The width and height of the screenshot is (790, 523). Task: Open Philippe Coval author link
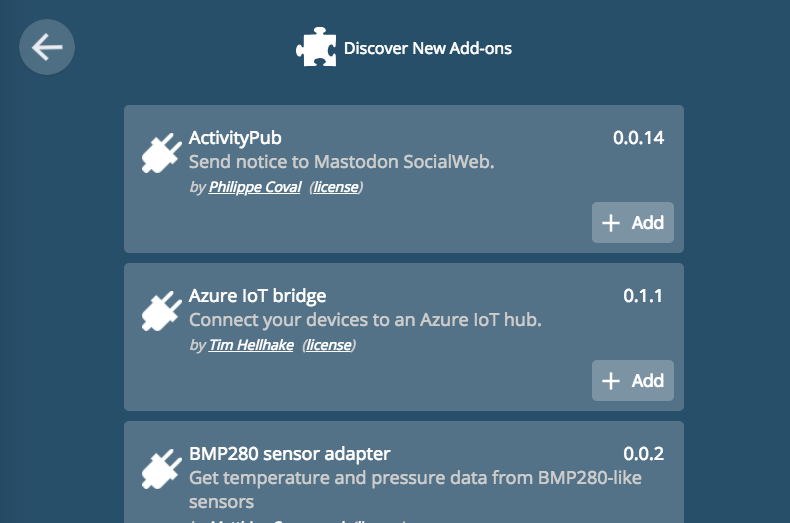click(x=254, y=187)
